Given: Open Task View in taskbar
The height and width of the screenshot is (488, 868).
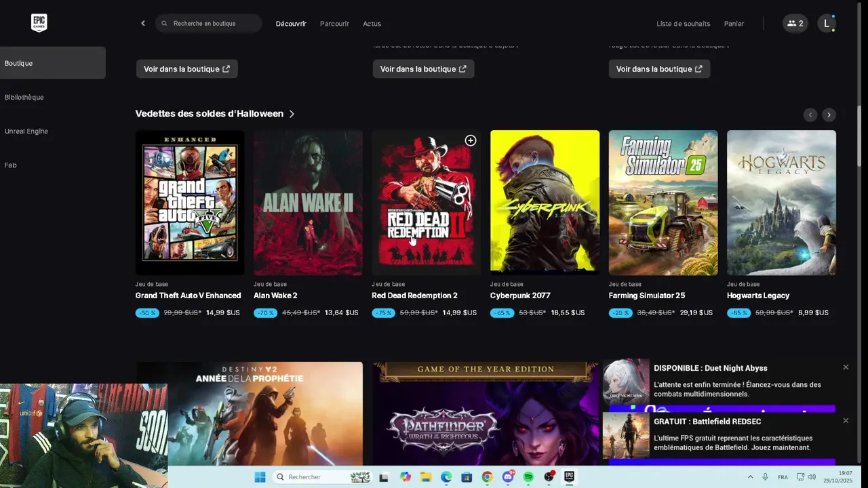Looking at the screenshot, I should click(x=384, y=477).
